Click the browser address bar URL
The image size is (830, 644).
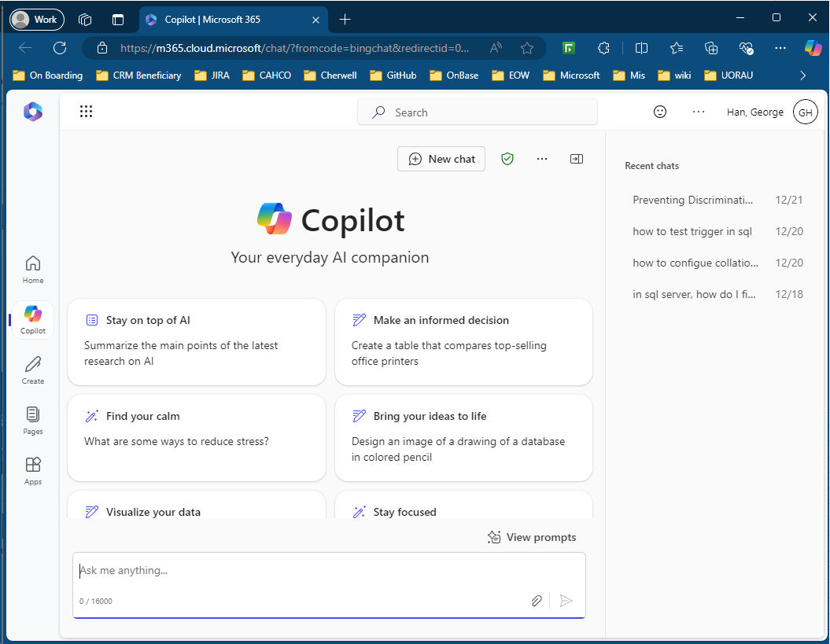pos(294,48)
